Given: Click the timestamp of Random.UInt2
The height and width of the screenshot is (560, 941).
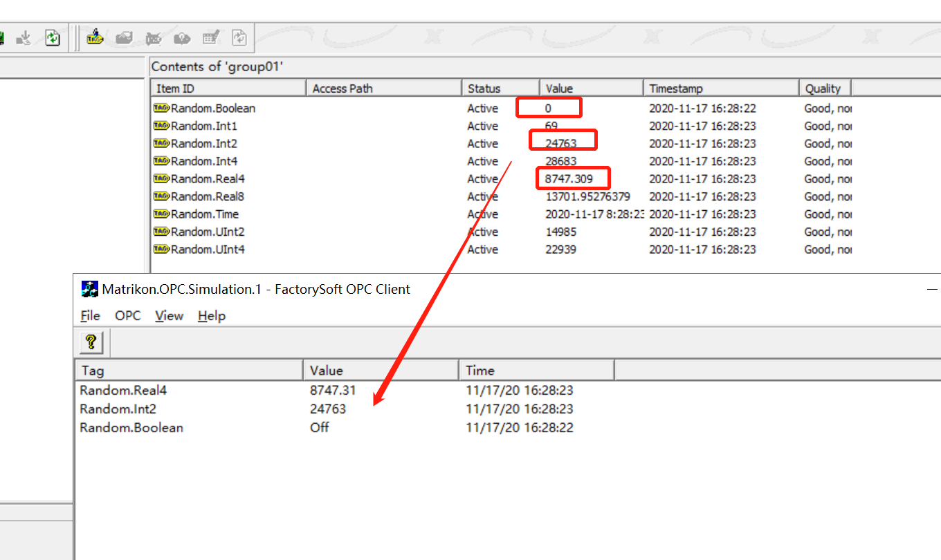Looking at the screenshot, I should click(702, 232).
